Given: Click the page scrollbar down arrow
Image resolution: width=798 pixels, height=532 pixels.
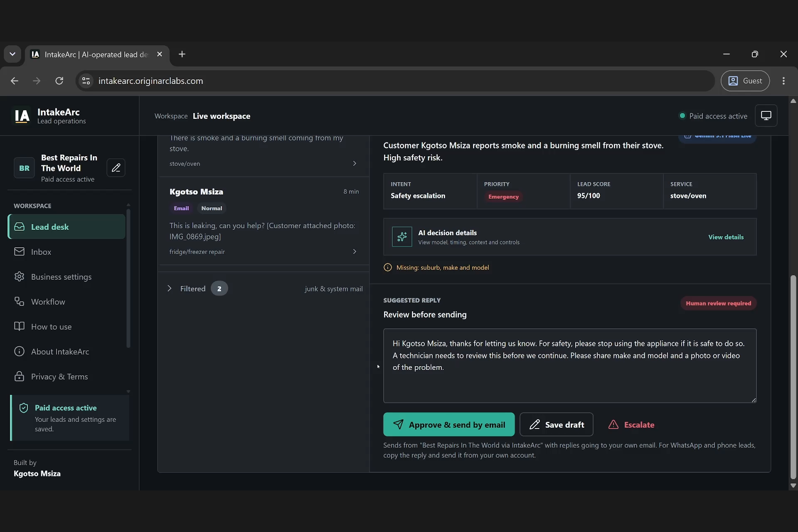Looking at the screenshot, I should point(793,485).
